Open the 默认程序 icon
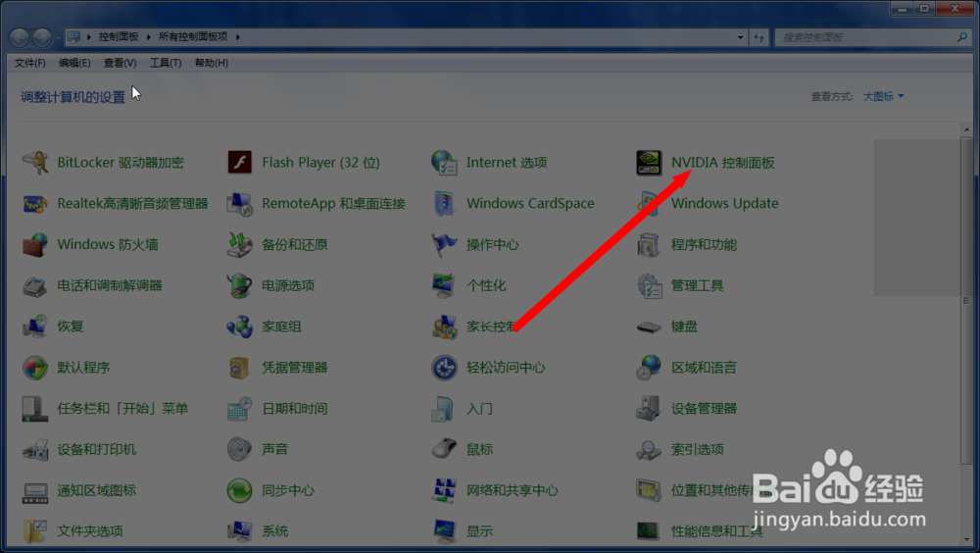Viewport: 980px width, 553px height. click(x=35, y=368)
